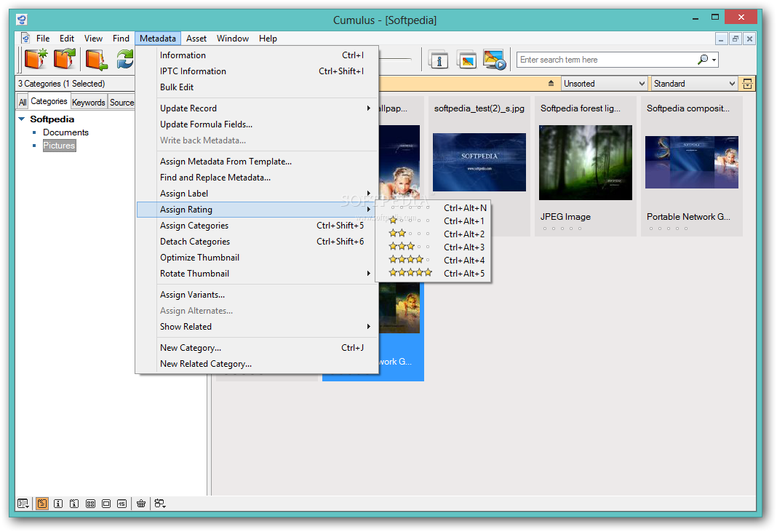Click the search term input field
The height and width of the screenshot is (532, 777).
607,60
